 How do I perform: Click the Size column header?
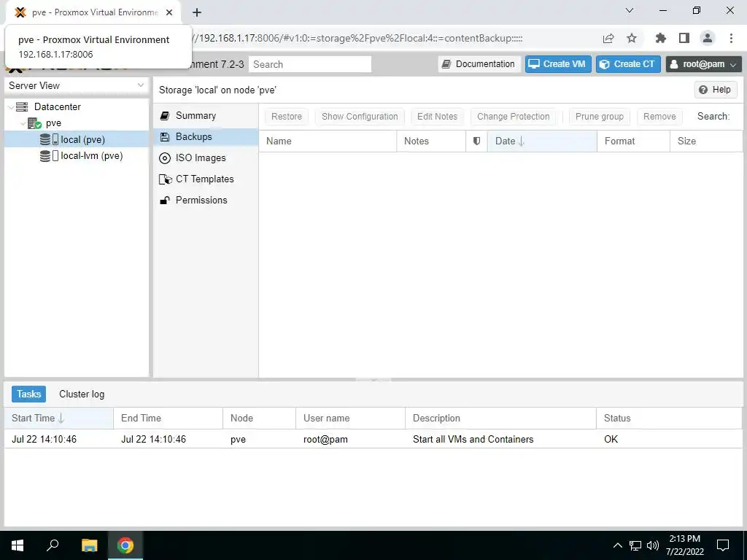(x=706, y=141)
